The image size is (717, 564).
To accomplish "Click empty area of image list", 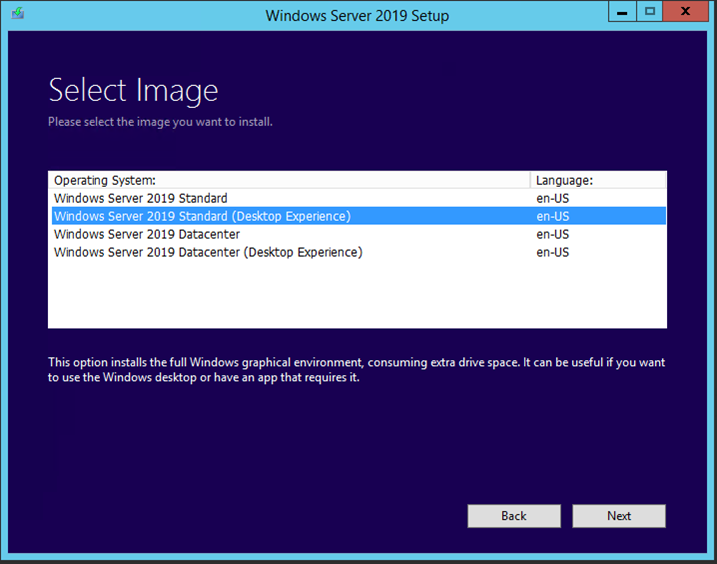I will 357,294.
